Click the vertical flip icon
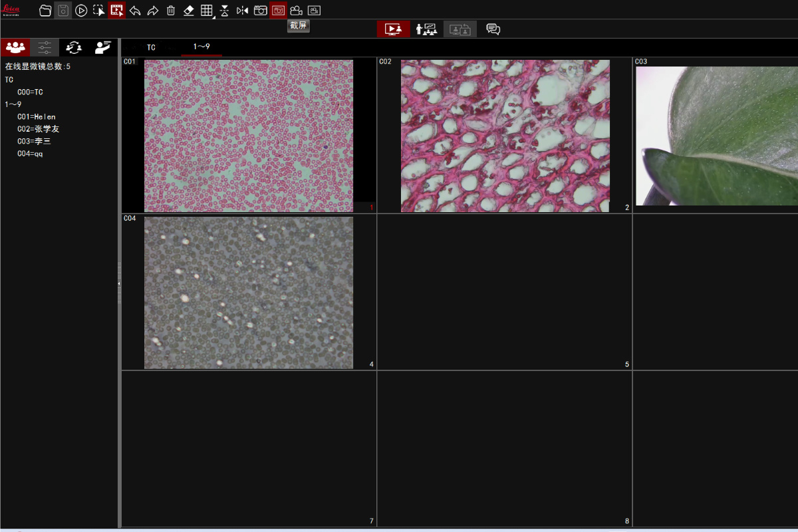Screen dimensions: 798x532 pos(225,11)
